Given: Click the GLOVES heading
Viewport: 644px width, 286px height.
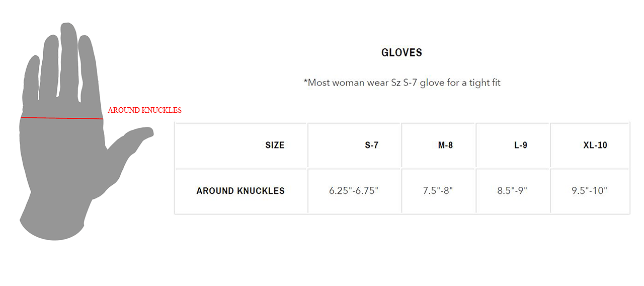Looking at the screenshot, I should point(401,52).
